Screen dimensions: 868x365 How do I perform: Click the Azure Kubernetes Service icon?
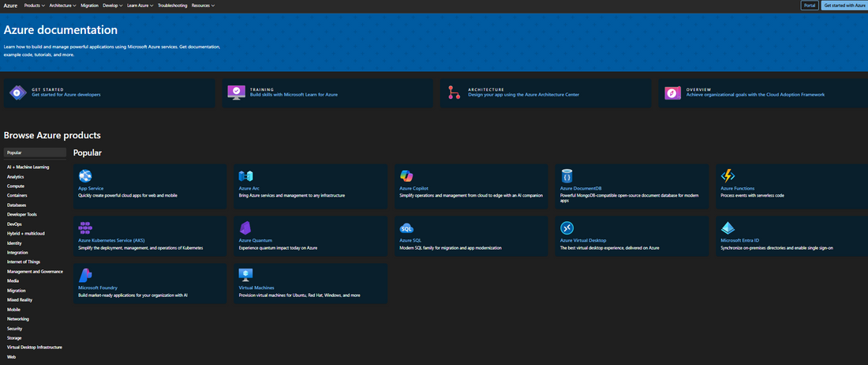pyautogui.click(x=85, y=228)
